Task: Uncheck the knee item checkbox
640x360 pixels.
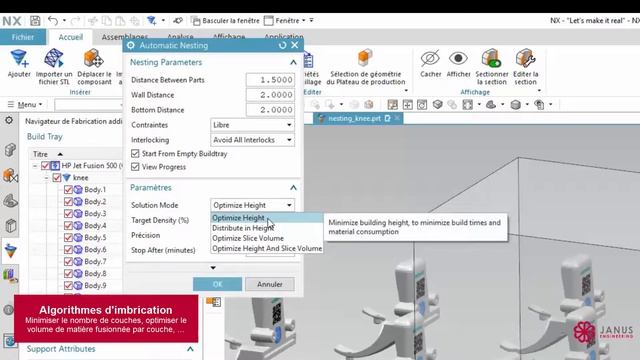Action: coord(56,178)
